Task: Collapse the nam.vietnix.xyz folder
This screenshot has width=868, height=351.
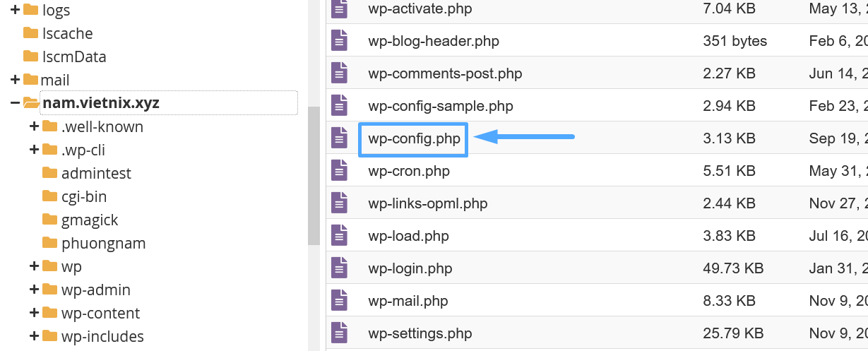Action: 15,103
